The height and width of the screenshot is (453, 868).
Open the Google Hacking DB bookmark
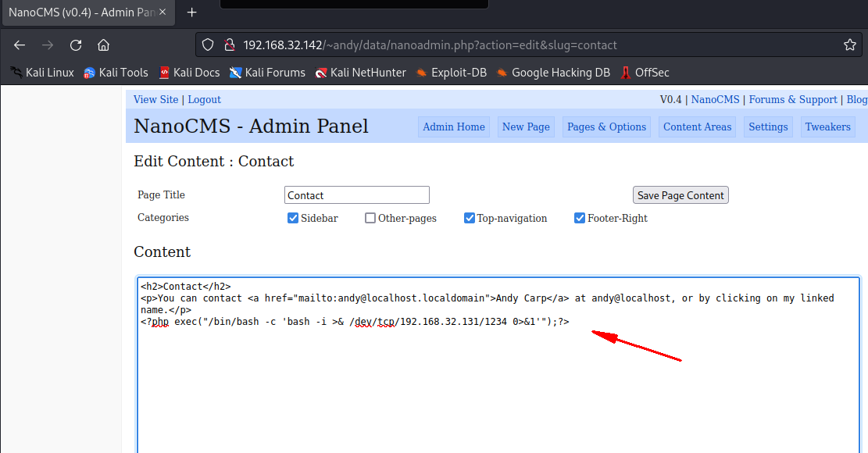pos(553,73)
